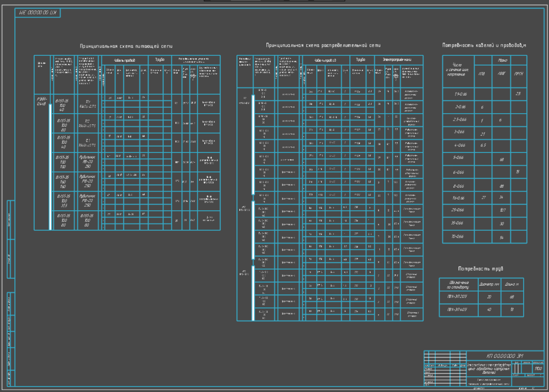Select the "4-0.66" row label in cable table
This screenshot has width=549, height=392.
click(x=460, y=146)
